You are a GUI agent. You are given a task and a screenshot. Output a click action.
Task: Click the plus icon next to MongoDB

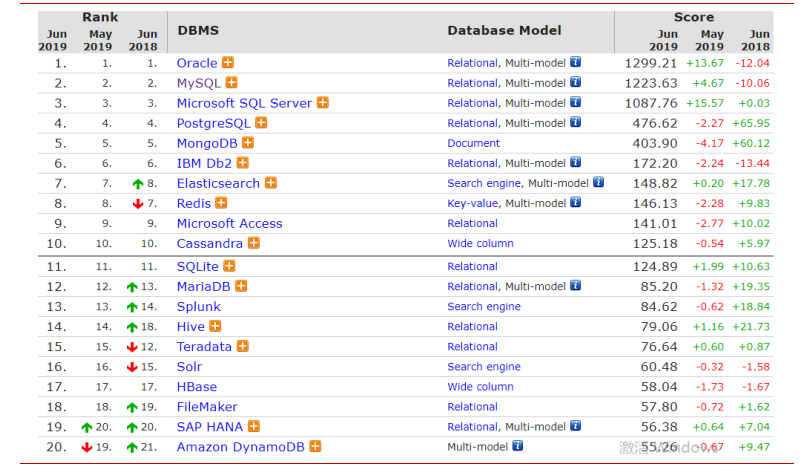coord(248,143)
